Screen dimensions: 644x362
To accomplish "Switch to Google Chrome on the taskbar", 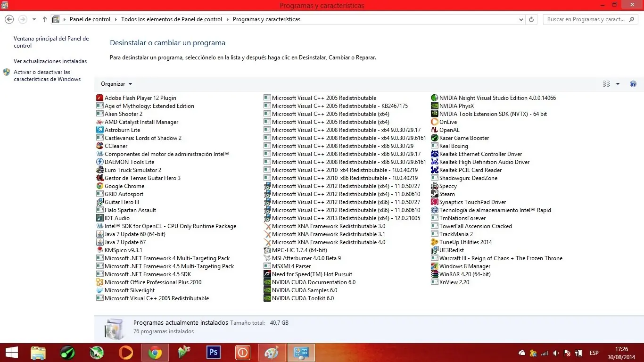I will (x=155, y=353).
